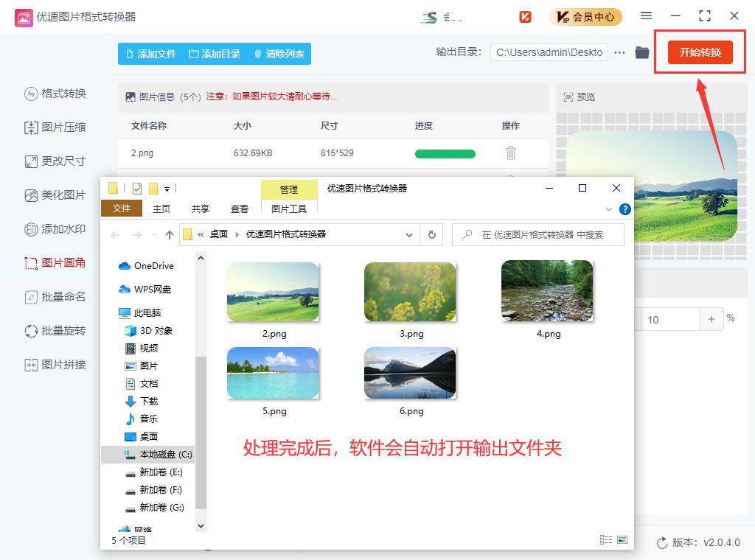
Task: Delete 2.png row with trash icon
Action: pos(511,153)
